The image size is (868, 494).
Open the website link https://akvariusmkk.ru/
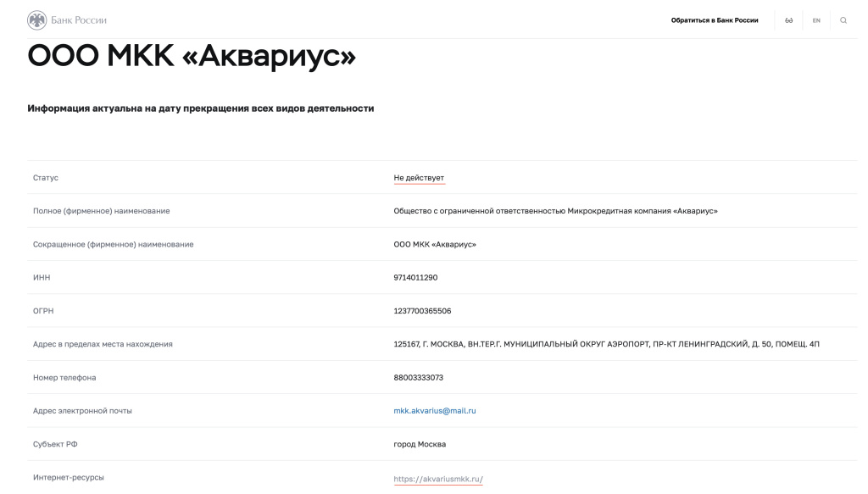(x=437, y=477)
